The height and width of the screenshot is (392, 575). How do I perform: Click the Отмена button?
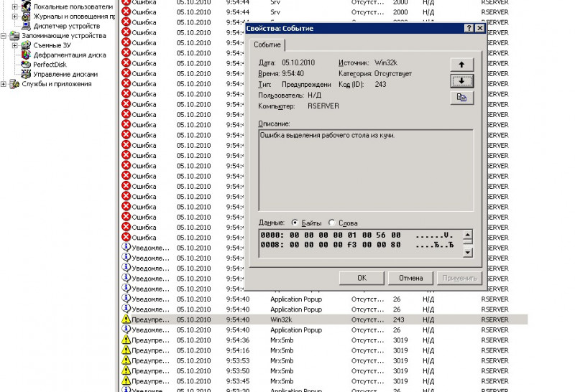pyautogui.click(x=410, y=278)
